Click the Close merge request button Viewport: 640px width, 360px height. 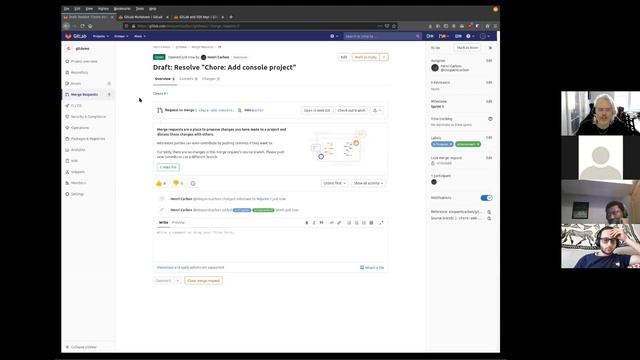(x=203, y=281)
